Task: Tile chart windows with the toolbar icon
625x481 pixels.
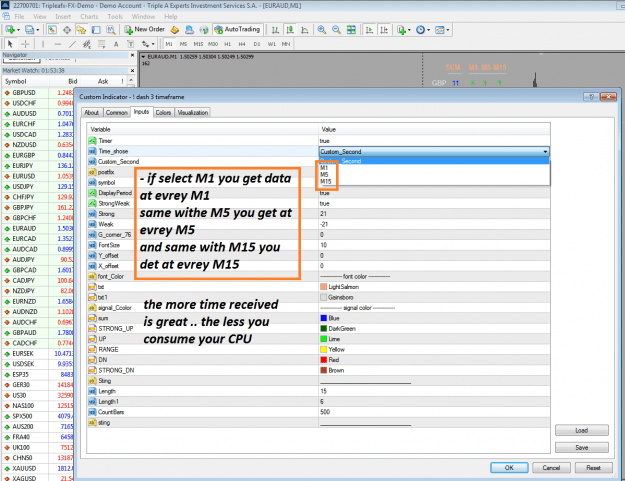Action: coord(351,29)
